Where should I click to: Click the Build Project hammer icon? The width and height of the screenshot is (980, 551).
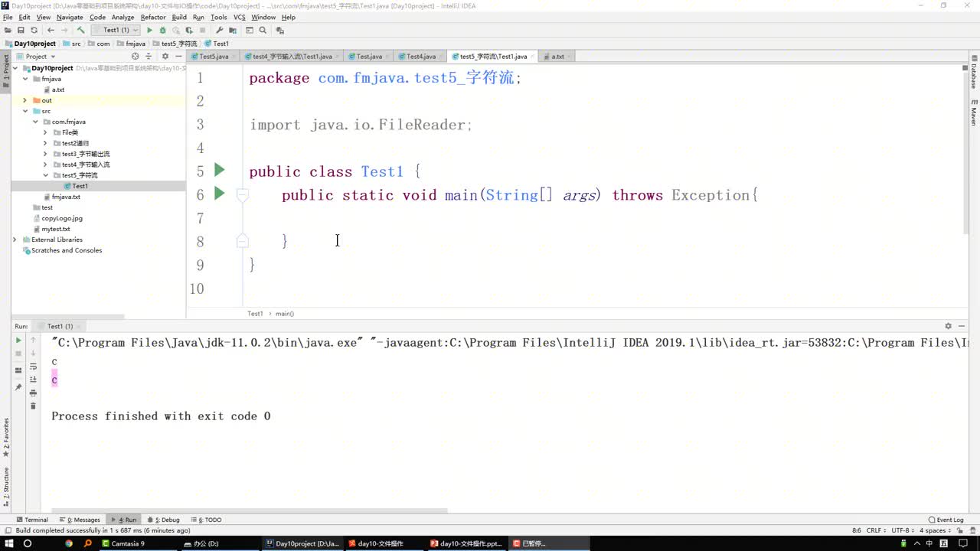click(x=80, y=31)
